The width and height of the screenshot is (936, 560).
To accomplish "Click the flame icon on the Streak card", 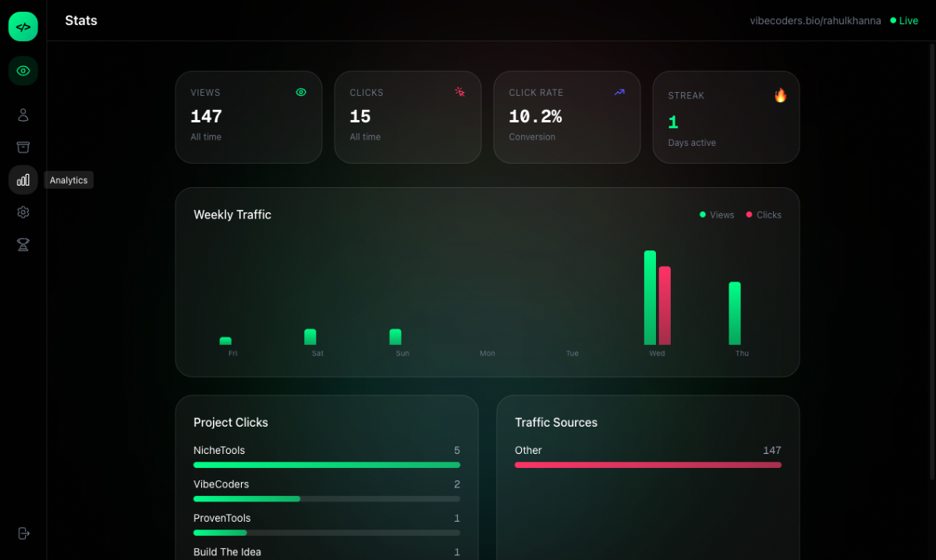I will click(x=781, y=95).
